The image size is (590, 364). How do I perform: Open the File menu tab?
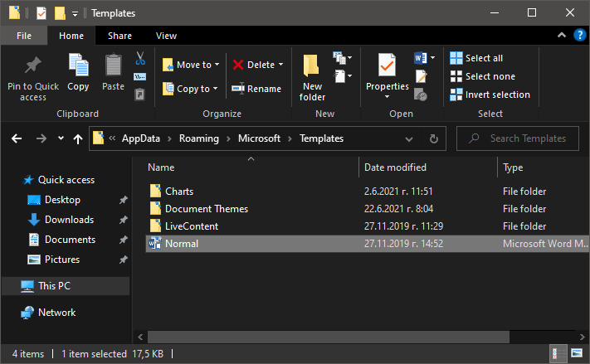(24, 36)
